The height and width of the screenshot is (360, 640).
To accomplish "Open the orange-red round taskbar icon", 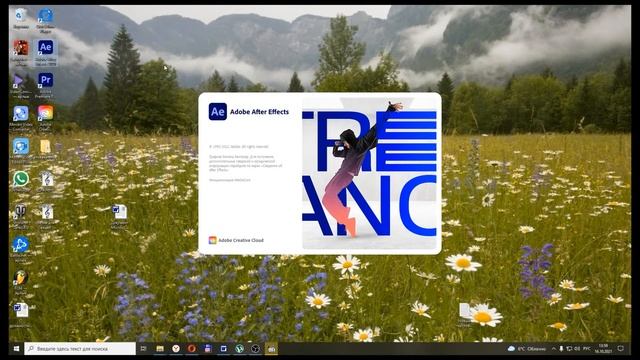I will pos(192,349).
